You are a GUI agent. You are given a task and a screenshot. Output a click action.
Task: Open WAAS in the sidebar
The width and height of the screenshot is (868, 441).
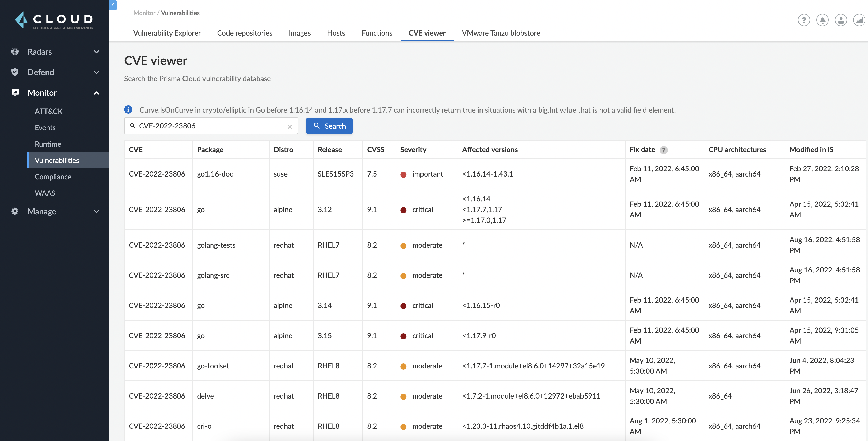coord(45,193)
